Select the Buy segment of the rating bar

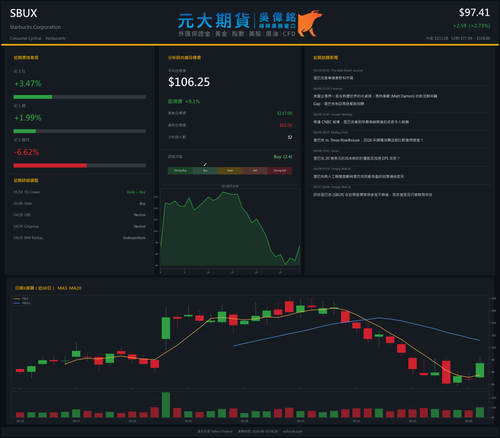205,171
